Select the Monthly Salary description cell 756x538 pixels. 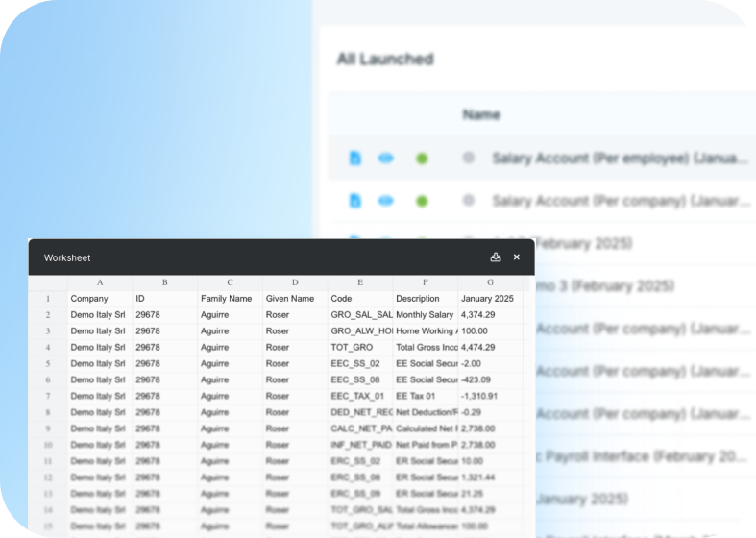(x=426, y=315)
